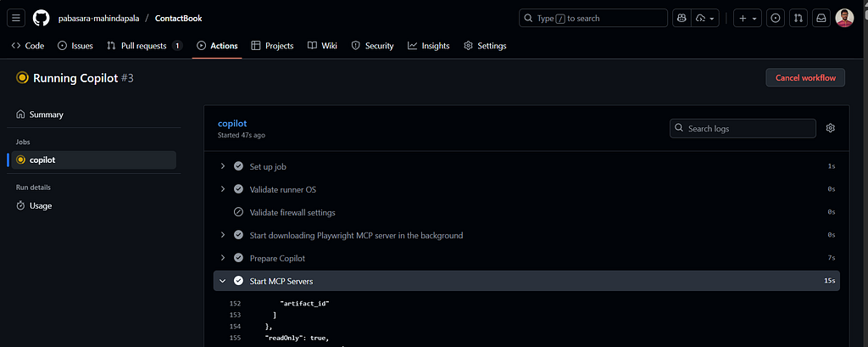Expand the Set up job step
868x347 pixels.
pyautogui.click(x=223, y=166)
